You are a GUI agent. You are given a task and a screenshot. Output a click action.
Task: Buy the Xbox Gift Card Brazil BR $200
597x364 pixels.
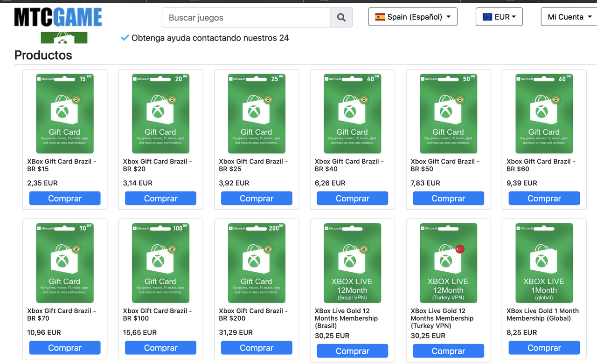click(x=257, y=348)
